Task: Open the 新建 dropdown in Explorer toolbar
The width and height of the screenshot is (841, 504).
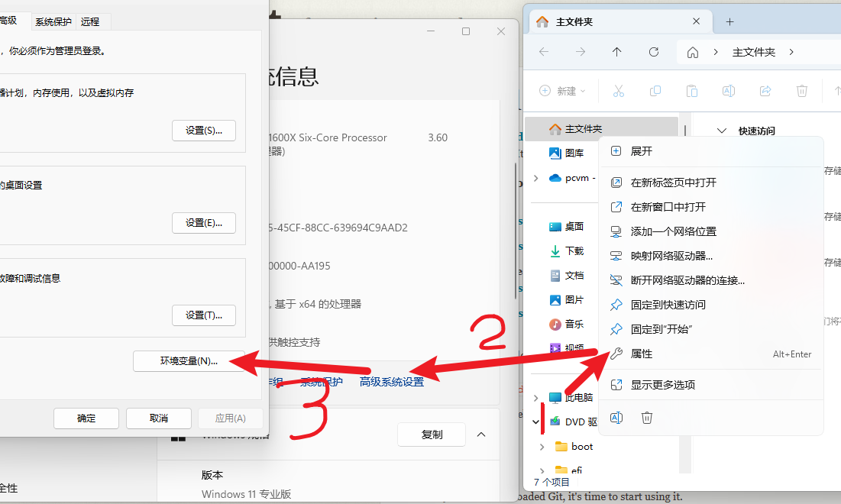Action: [x=562, y=91]
